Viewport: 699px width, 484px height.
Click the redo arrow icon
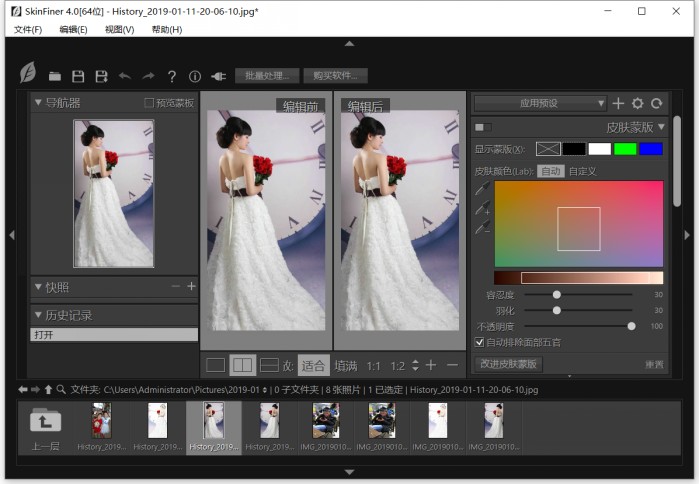tap(148, 76)
